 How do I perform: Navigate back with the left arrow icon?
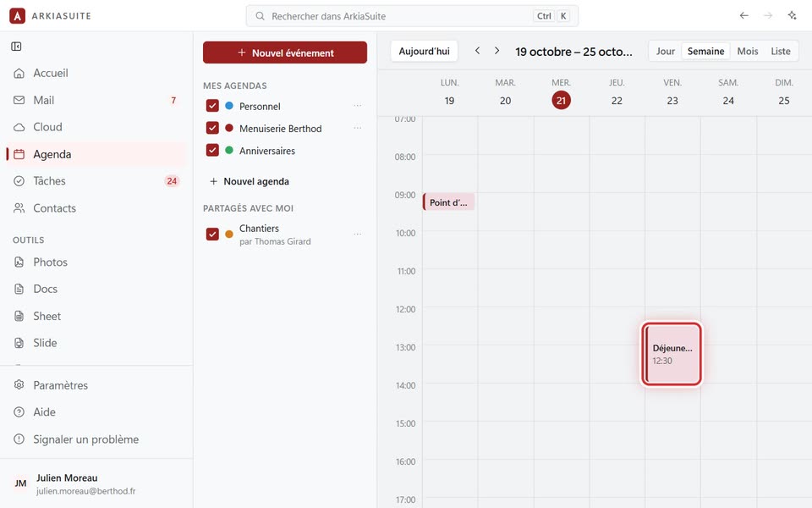coord(744,15)
